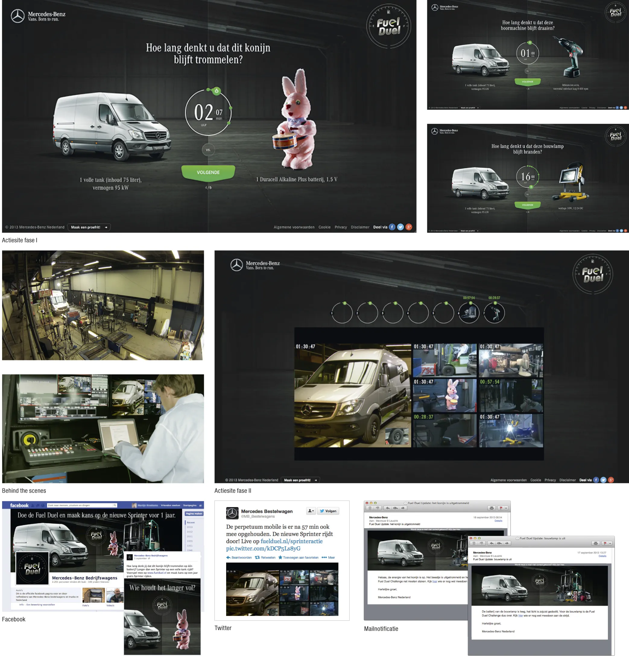
Task: Click Details in bouwlamp mail header
Action: [602, 556]
